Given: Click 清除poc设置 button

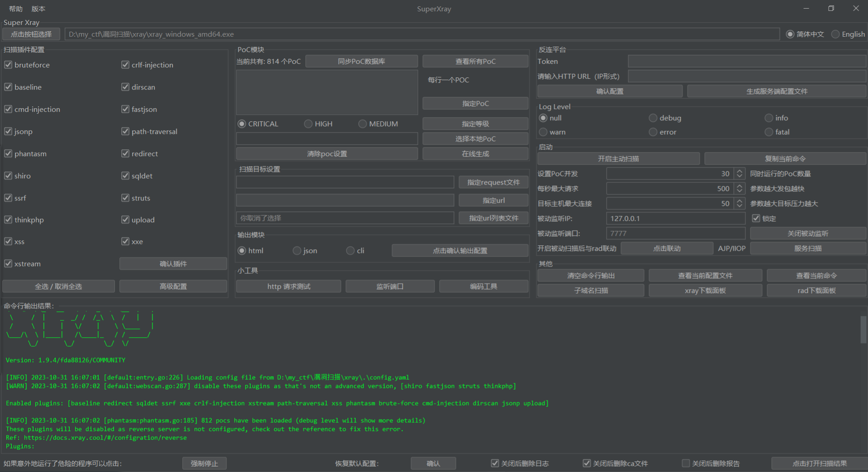Looking at the screenshot, I should pyautogui.click(x=327, y=154).
